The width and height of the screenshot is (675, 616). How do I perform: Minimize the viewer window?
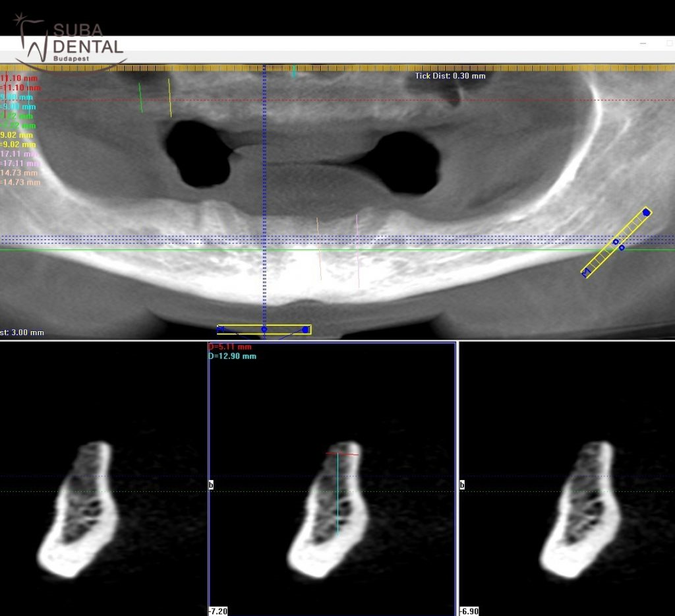[x=643, y=43]
